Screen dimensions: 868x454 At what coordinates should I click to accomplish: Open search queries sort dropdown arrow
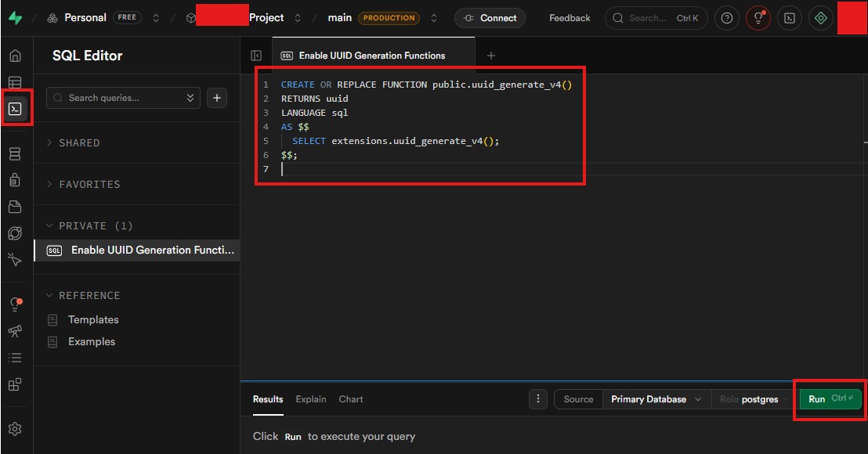coord(190,98)
